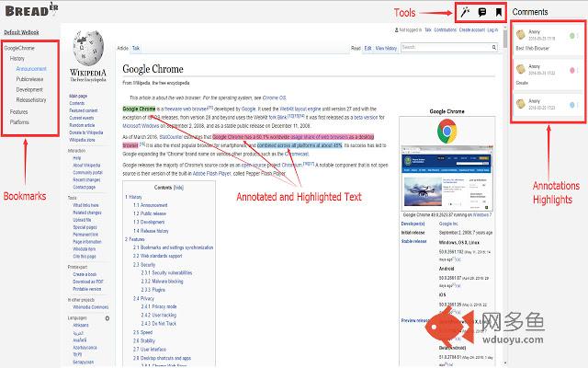The height and width of the screenshot is (368, 588).
Task: Click the green highlighted 'Google Chrome' text
Action: coord(139,109)
